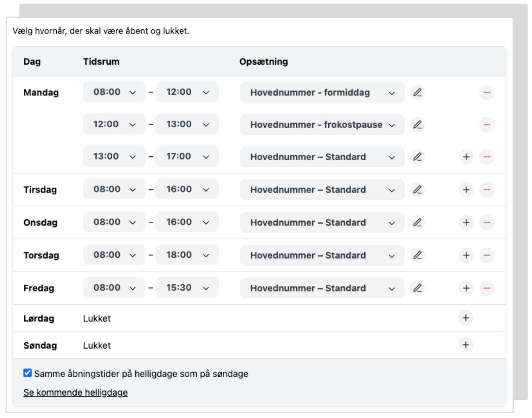
Task: Remove Torsdag's time slot
Action: (x=487, y=255)
